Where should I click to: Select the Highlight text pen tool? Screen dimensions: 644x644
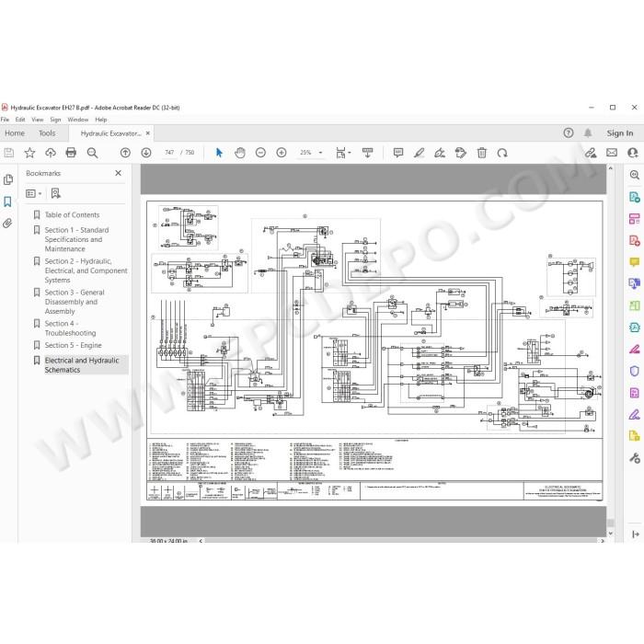[x=419, y=153]
